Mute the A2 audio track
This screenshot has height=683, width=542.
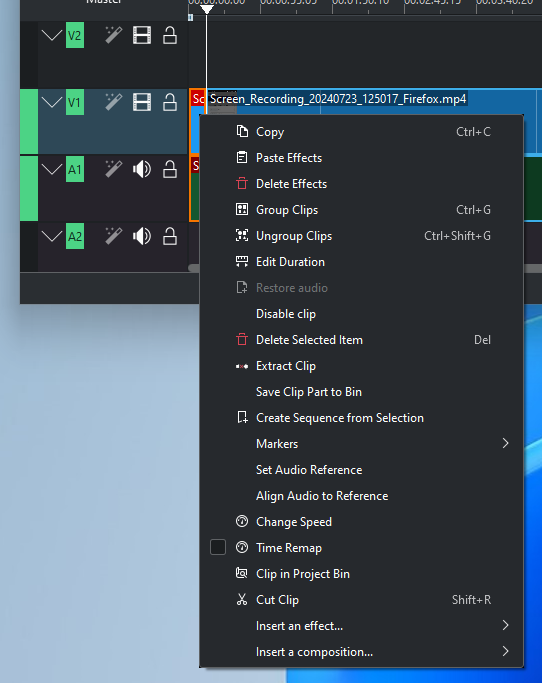tap(142, 237)
